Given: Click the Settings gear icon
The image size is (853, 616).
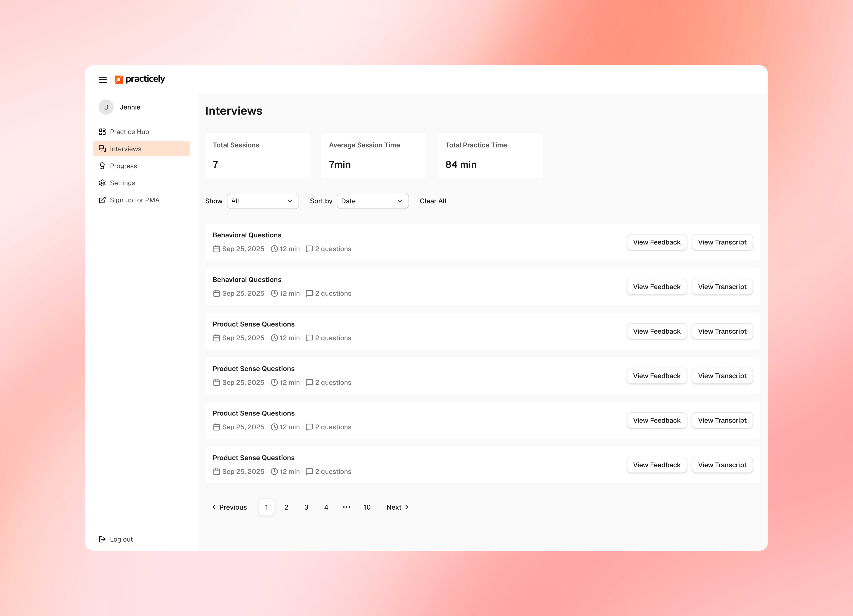Looking at the screenshot, I should pyautogui.click(x=102, y=183).
